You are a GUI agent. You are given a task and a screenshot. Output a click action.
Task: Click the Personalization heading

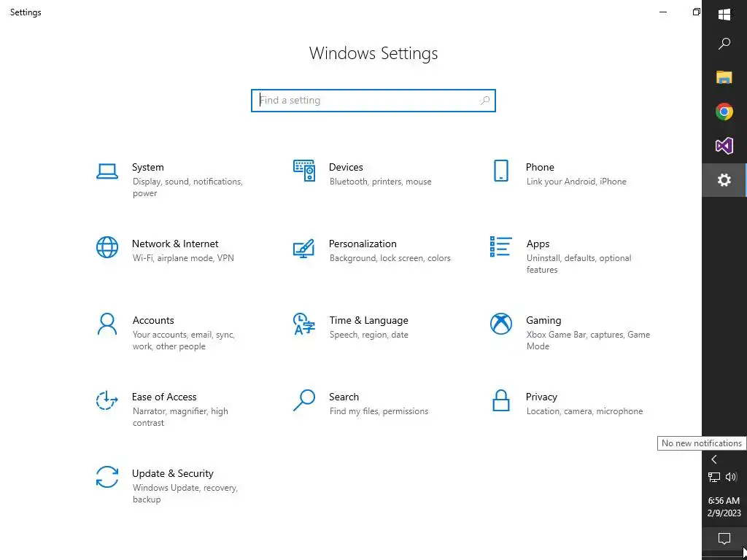click(x=363, y=244)
